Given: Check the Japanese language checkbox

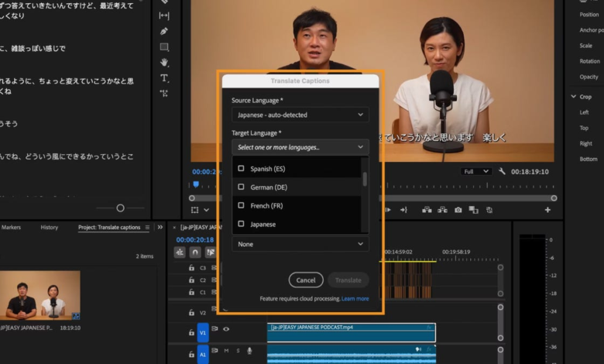Looking at the screenshot, I should tap(241, 224).
